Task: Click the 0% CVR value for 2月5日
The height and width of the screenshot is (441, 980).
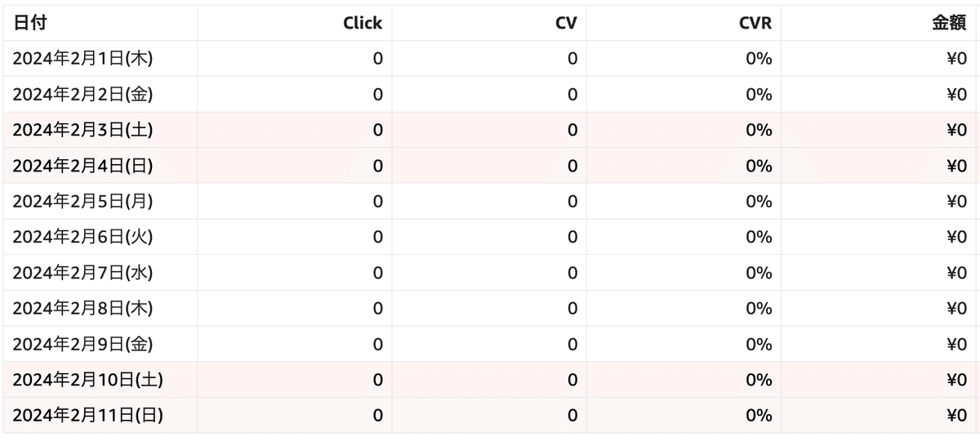Action: point(759,201)
